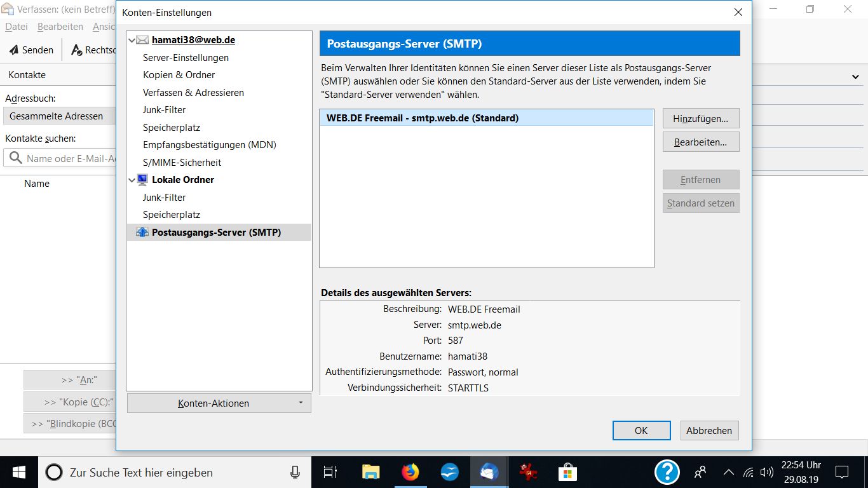Screen dimensions: 868x488
Task: Open Task View from the taskbar
Action: (330, 472)
